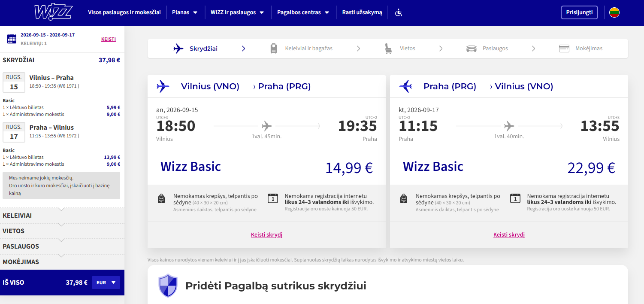
Task: Click the 1val. 40min. duration text
Action: tap(509, 137)
